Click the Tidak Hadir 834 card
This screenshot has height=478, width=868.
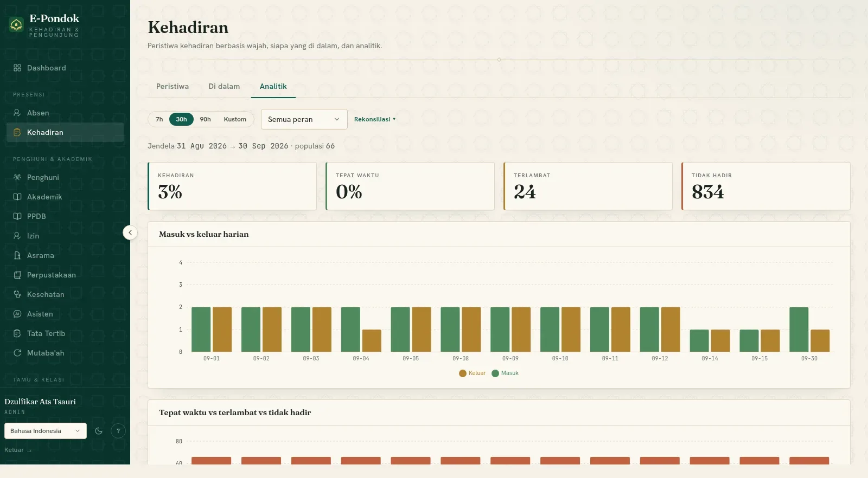coord(766,186)
